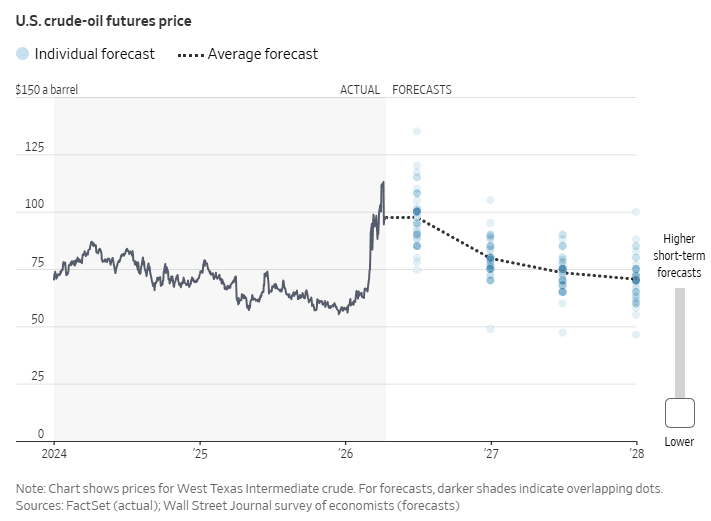
Task: Click the Higher short-term forecasts label
Action: 678,256
